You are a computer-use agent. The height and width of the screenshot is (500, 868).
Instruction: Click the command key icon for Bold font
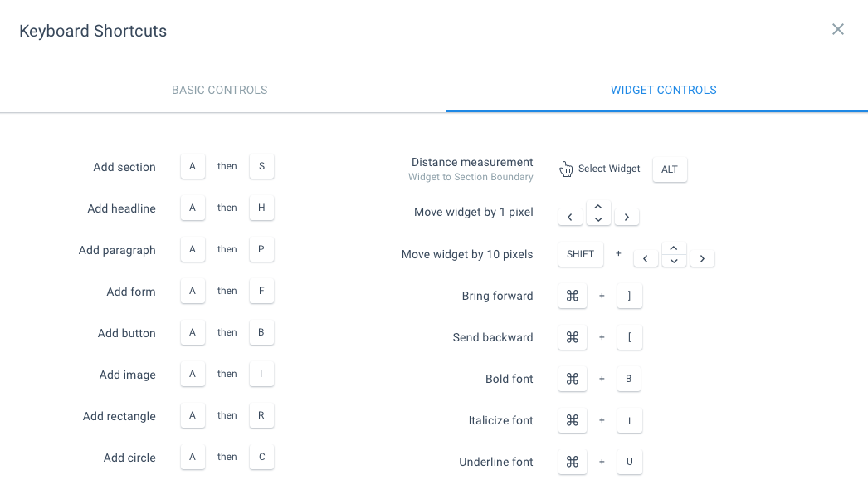click(572, 379)
